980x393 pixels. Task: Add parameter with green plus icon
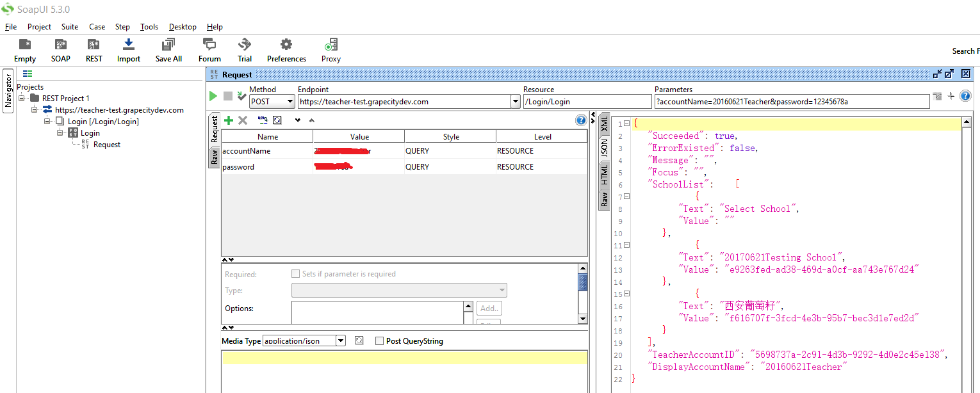pyautogui.click(x=229, y=120)
